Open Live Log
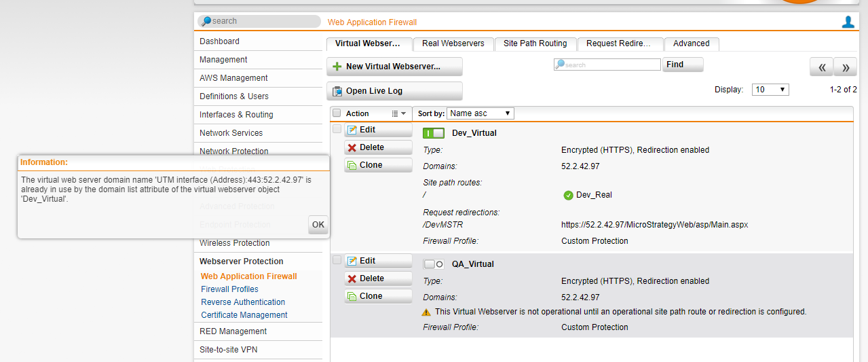This screenshot has height=362, width=868. (394, 91)
